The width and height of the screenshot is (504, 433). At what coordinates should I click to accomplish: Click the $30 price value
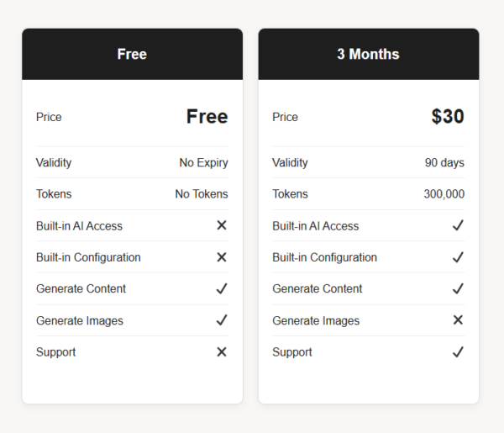pos(448,117)
